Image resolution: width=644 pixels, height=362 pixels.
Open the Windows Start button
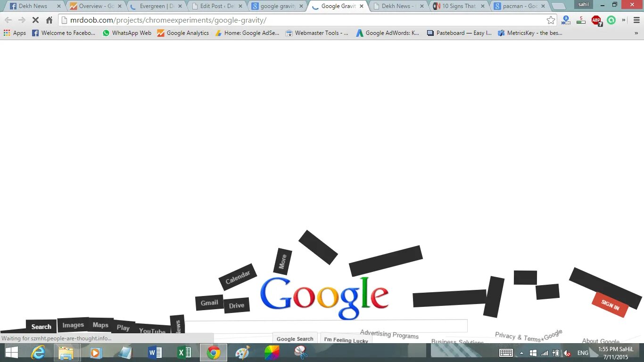click(x=11, y=352)
